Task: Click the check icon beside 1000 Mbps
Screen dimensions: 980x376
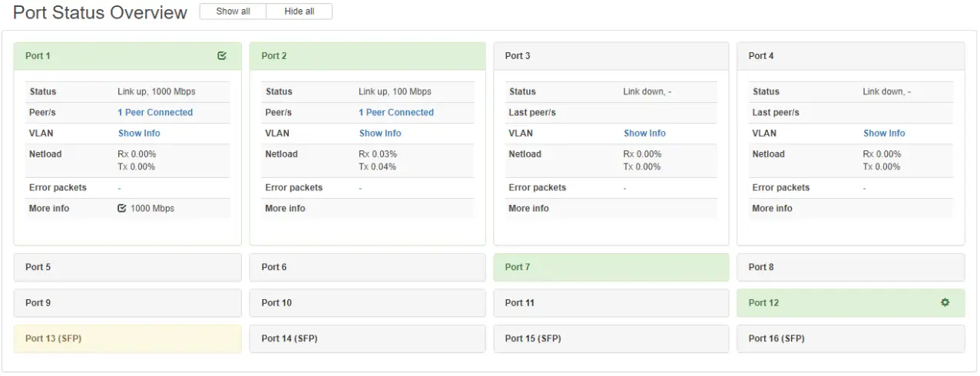Action: coord(121,208)
